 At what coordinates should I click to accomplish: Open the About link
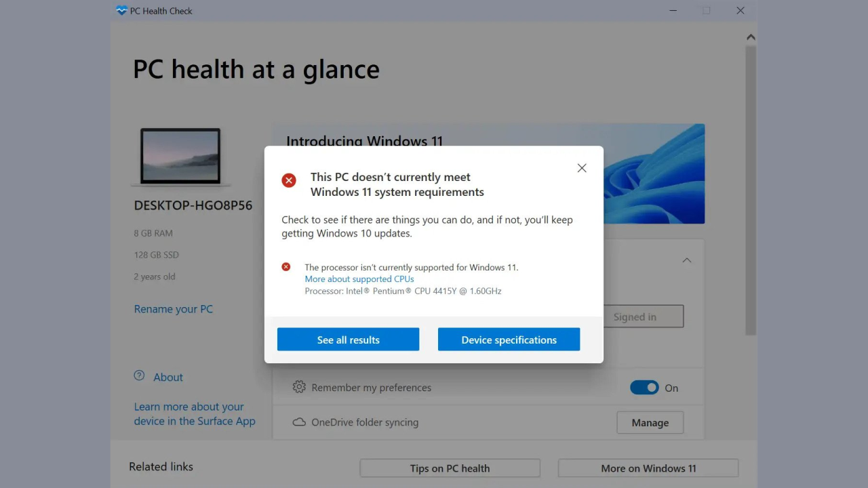168,378
